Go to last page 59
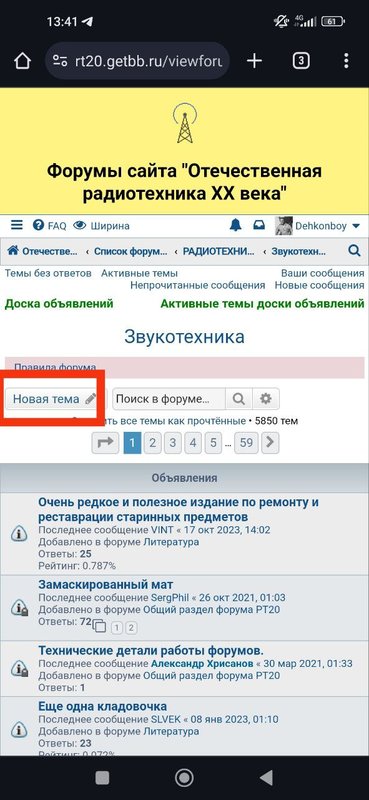 [247, 443]
